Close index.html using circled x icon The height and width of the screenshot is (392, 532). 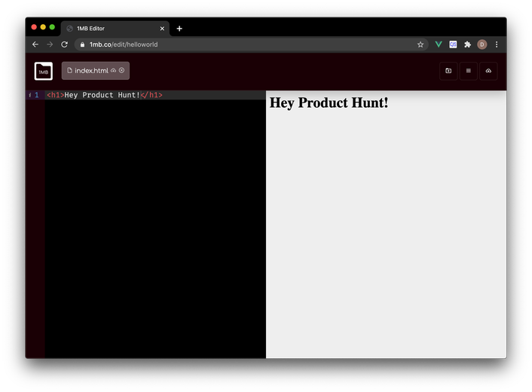121,70
